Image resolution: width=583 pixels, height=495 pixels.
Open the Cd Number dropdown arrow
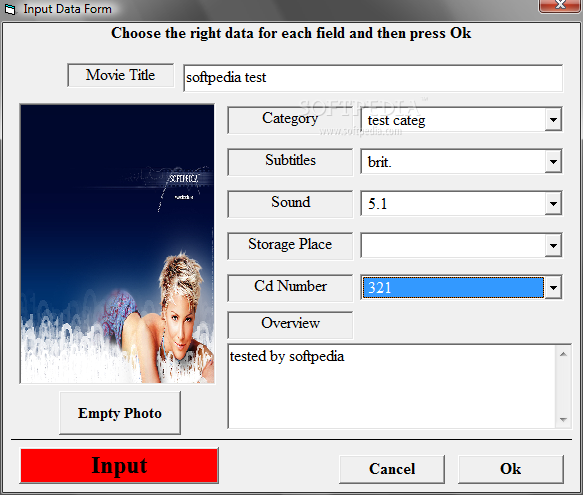[553, 287]
